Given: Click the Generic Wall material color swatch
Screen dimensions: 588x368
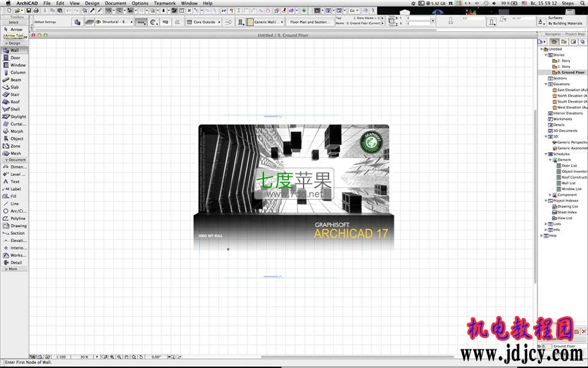Looking at the screenshot, I should tap(250, 22).
